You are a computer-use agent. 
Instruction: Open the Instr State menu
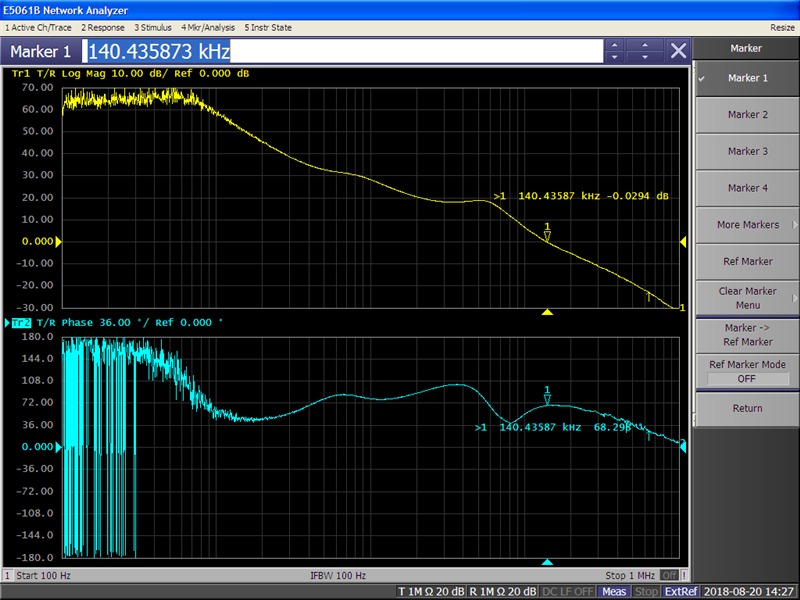pos(268,28)
